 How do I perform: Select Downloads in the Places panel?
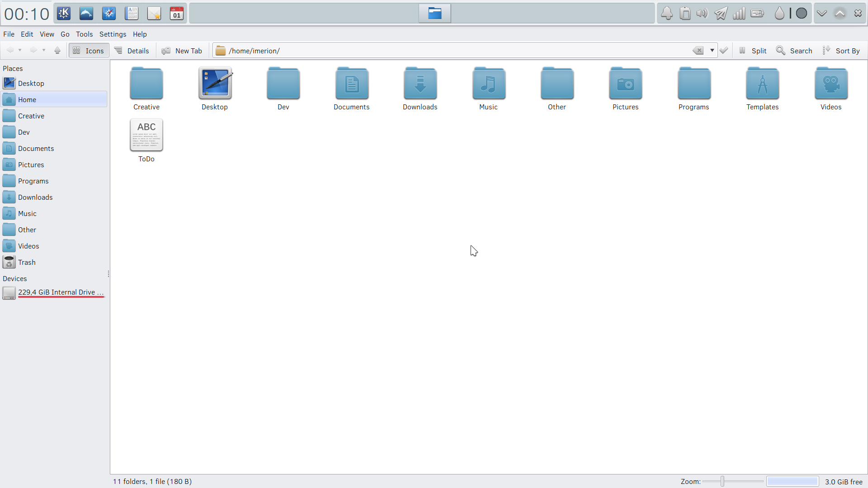point(54,197)
